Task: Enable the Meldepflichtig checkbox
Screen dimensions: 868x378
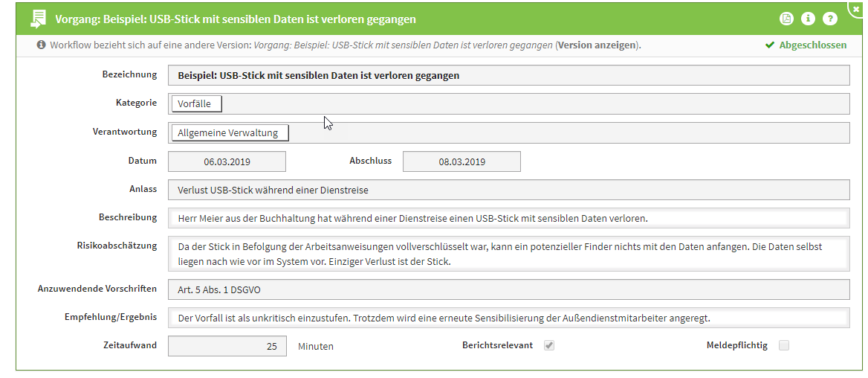Action: [784, 345]
